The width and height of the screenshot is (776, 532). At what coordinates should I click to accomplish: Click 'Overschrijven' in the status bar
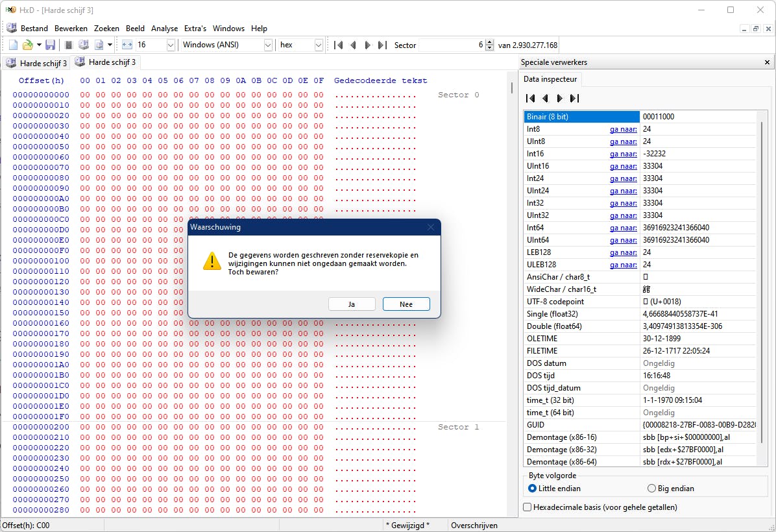tap(474, 526)
